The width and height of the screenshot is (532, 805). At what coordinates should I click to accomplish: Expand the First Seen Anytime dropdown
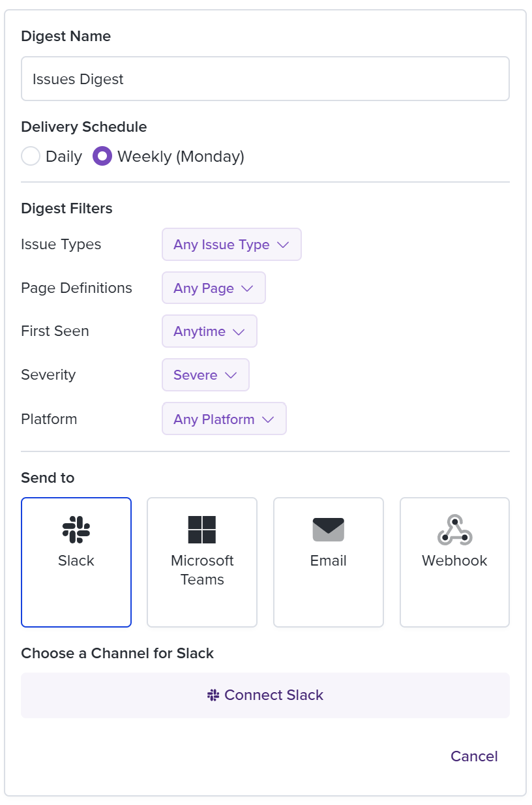coord(209,331)
